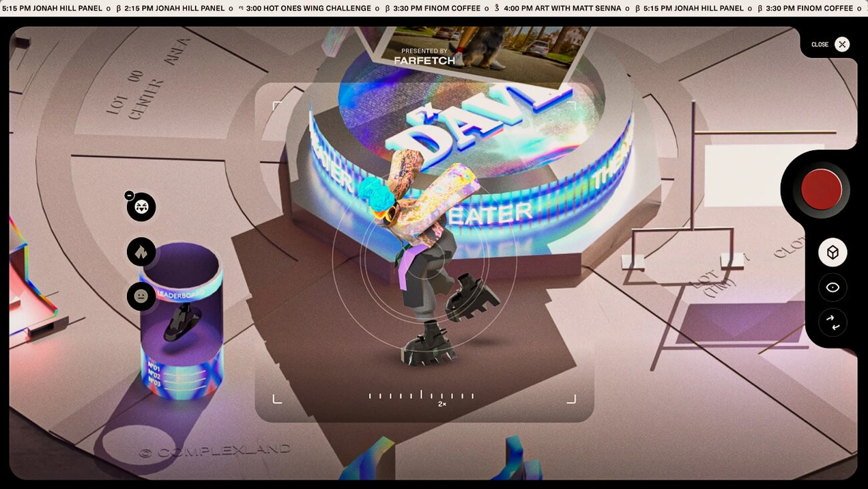Click the CLOSE text label
This screenshot has width=868, height=489.
click(820, 44)
